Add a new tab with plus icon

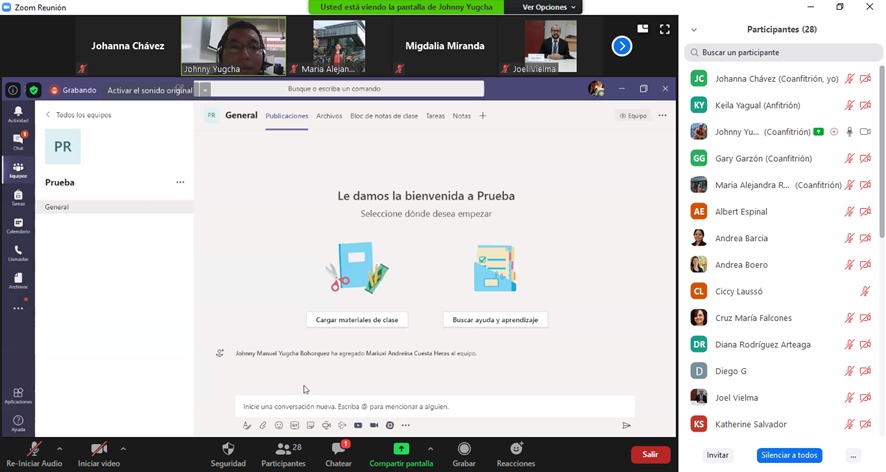tap(483, 116)
